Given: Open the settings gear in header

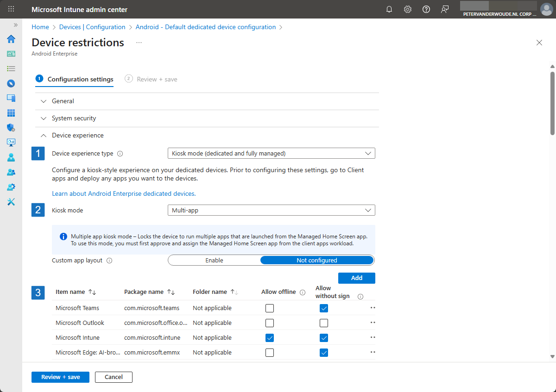Looking at the screenshot, I should click(x=408, y=9).
